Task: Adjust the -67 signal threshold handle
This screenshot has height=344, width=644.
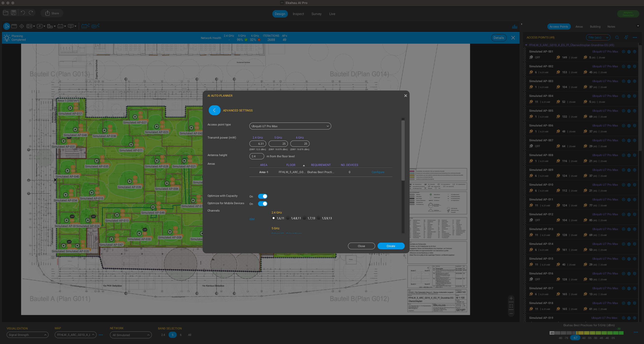Action: coord(575,338)
